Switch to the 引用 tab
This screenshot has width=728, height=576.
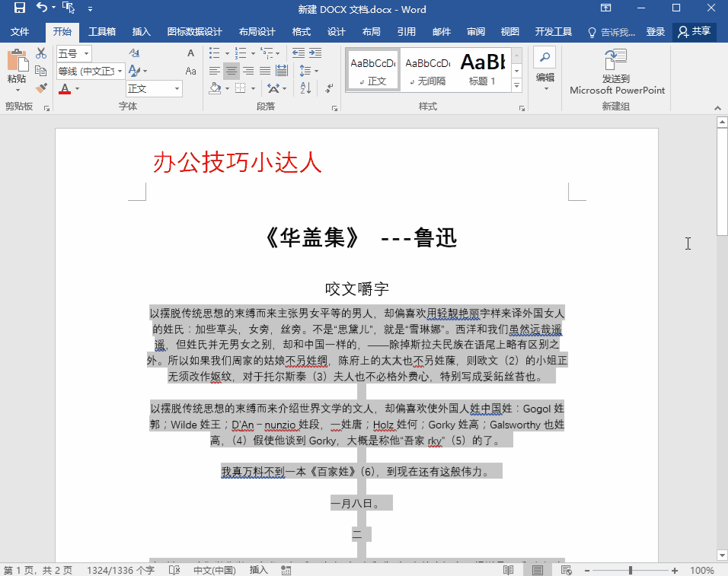[406, 31]
